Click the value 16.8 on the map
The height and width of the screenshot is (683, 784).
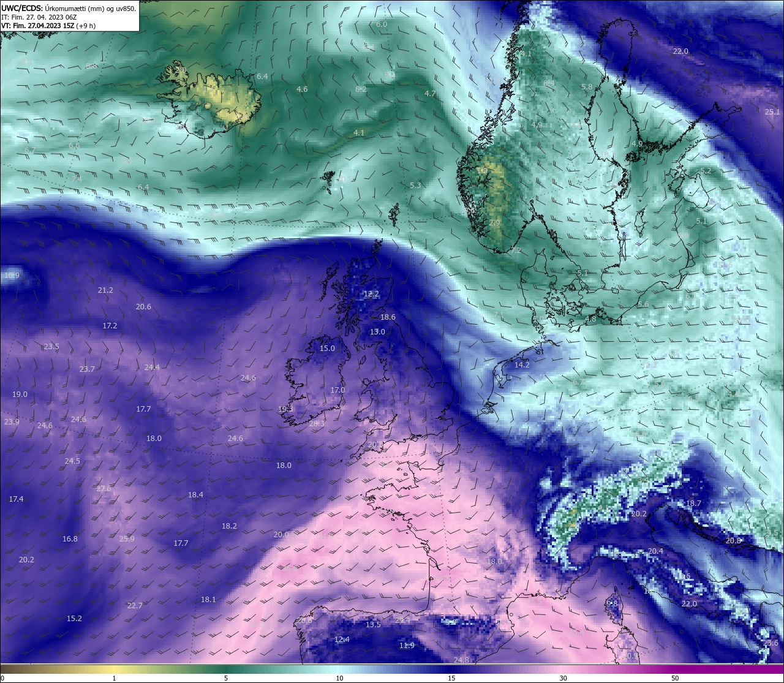pyautogui.click(x=70, y=539)
